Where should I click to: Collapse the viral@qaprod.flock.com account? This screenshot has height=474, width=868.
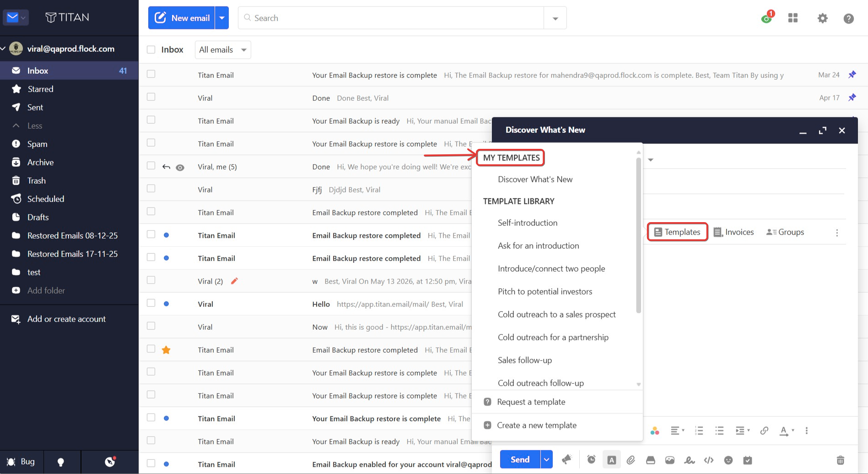[3, 49]
